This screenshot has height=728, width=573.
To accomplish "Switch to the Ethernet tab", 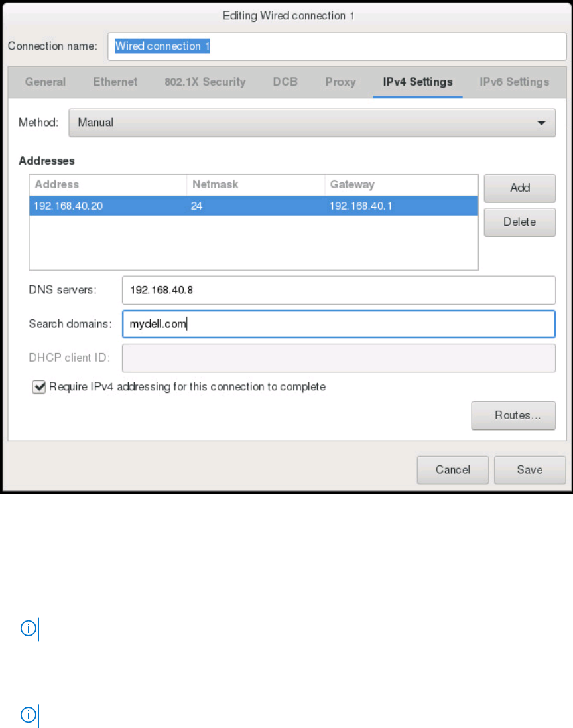I will click(115, 82).
